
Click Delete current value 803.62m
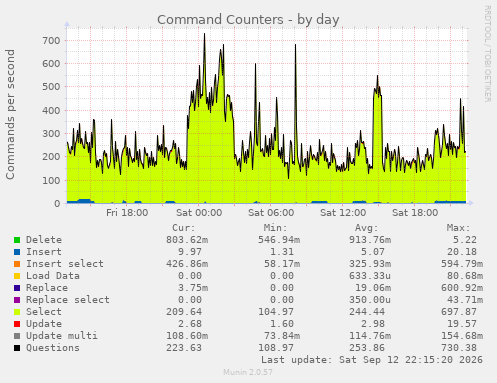coord(187,240)
